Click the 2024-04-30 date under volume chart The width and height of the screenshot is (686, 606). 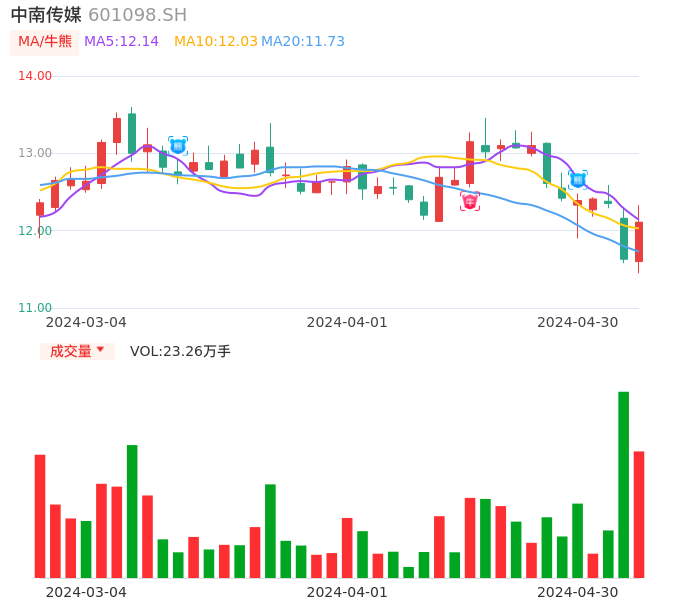coord(578,592)
